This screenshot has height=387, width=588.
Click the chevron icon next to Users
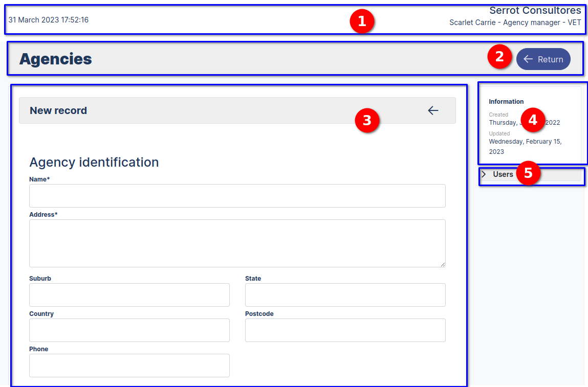(483, 174)
